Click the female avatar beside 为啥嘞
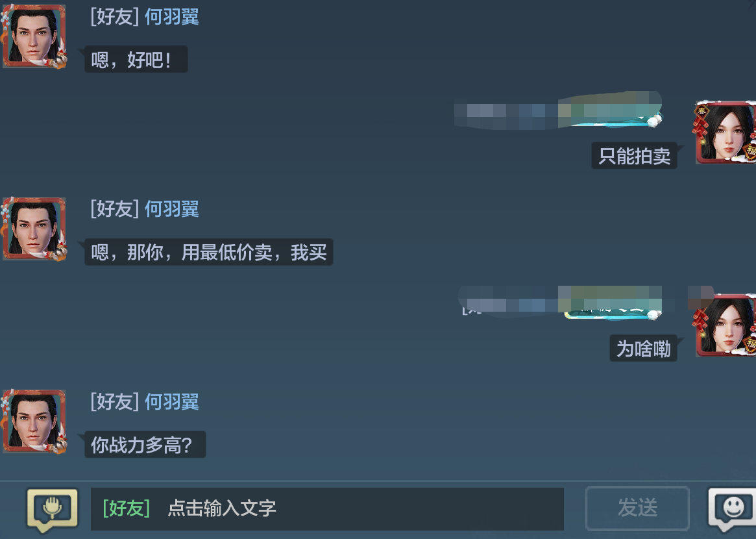The height and width of the screenshot is (539, 756). 726,325
